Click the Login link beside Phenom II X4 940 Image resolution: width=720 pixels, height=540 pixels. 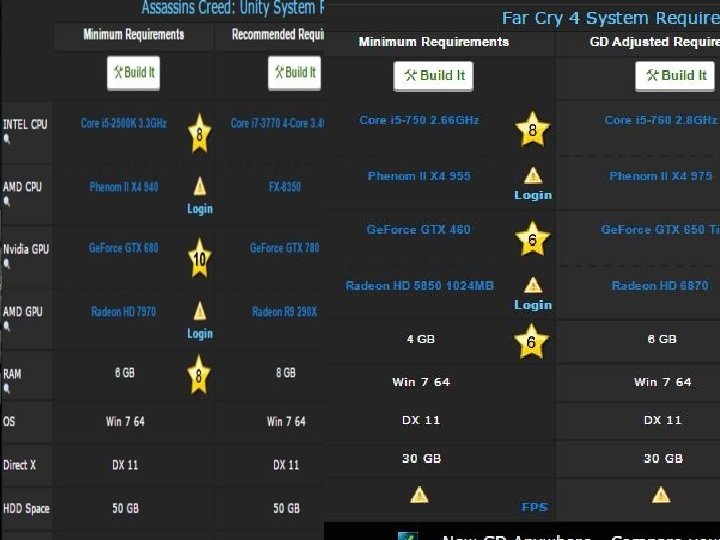click(200, 209)
